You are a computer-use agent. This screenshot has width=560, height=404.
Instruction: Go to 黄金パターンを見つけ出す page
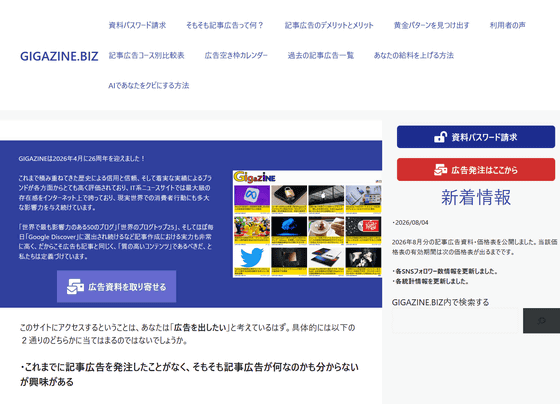[431, 25]
